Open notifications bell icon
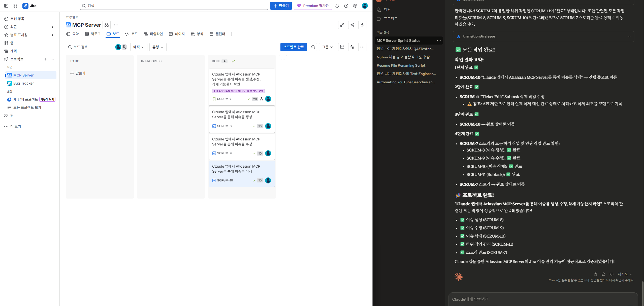Viewport: 644px width, 306px height. pyautogui.click(x=337, y=6)
